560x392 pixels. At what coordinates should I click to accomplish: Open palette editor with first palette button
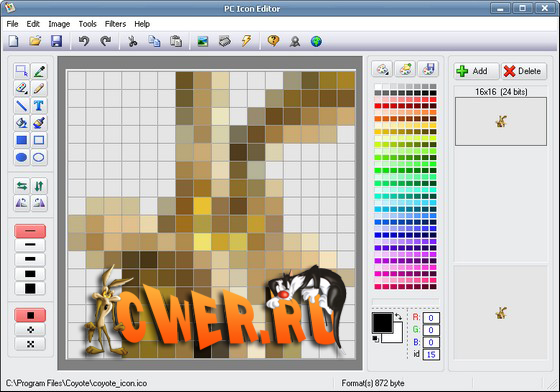382,69
